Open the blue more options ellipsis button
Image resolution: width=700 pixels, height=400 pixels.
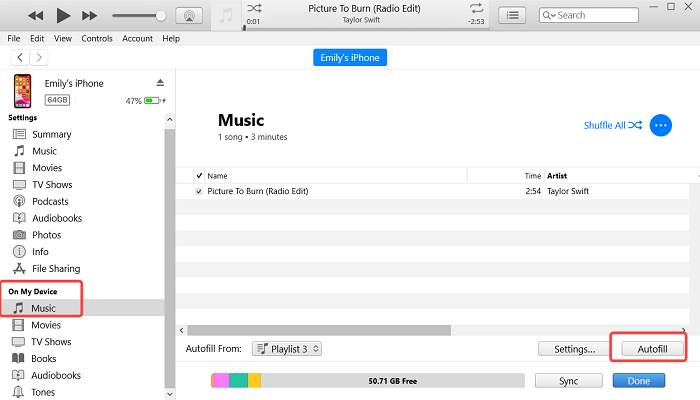point(661,125)
